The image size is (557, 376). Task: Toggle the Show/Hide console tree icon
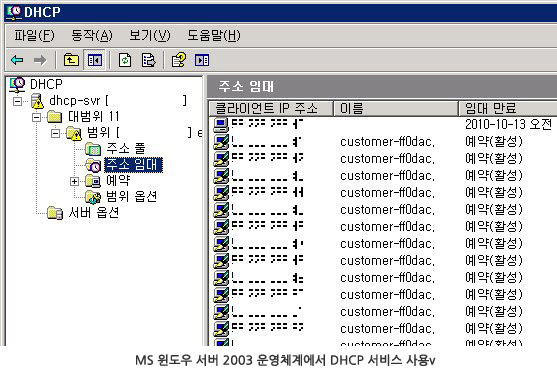94,60
